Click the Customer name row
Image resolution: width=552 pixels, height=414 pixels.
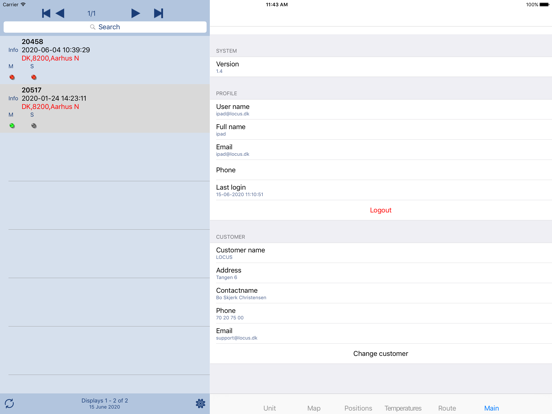pyautogui.click(x=381, y=253)
